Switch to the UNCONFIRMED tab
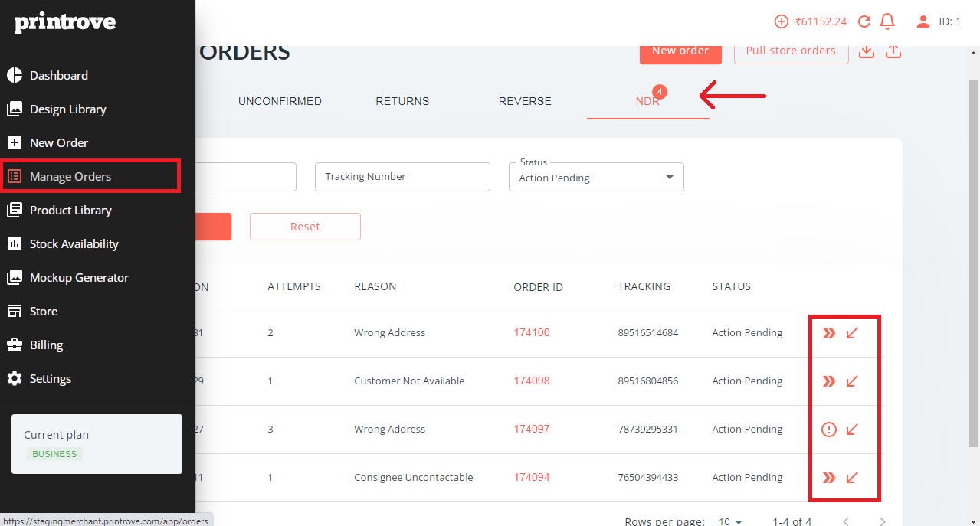This screenshot has height=526, width=980. (280, 101)
